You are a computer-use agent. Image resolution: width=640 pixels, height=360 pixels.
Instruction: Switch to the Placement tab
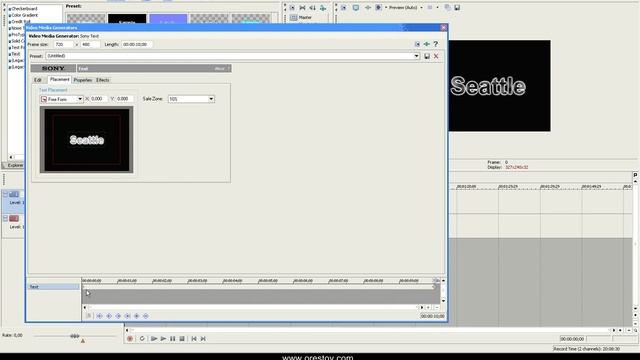point(60,80)
